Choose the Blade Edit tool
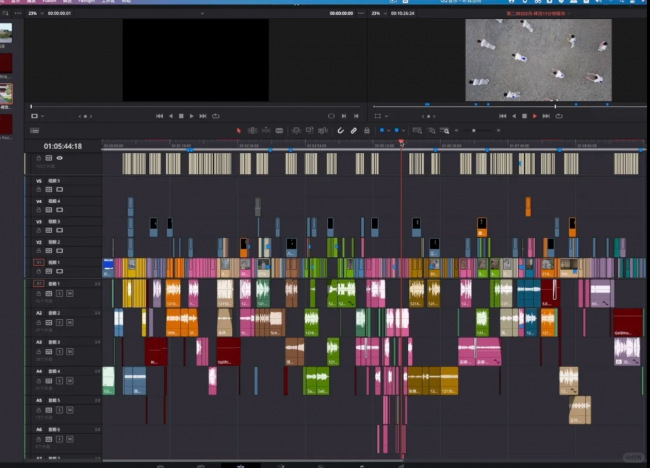The height and width of the screenshot is (468, 650). (280, 130)
